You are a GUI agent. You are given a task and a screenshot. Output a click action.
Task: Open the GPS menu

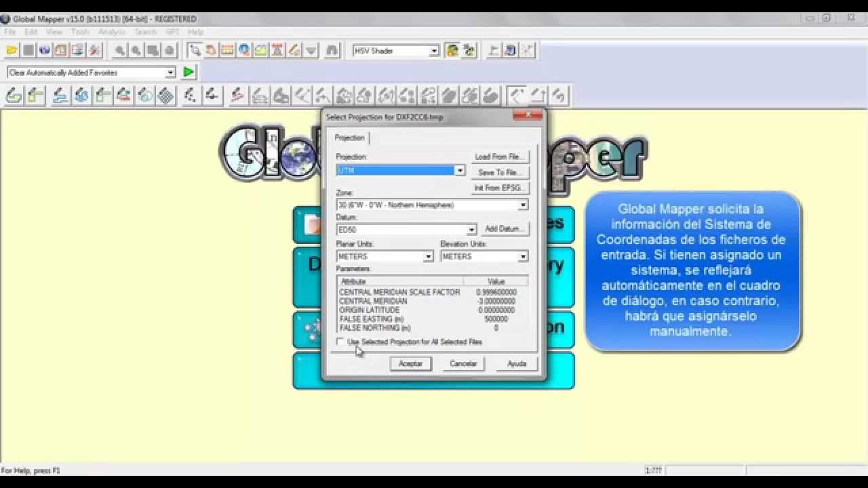coord(173,32)
